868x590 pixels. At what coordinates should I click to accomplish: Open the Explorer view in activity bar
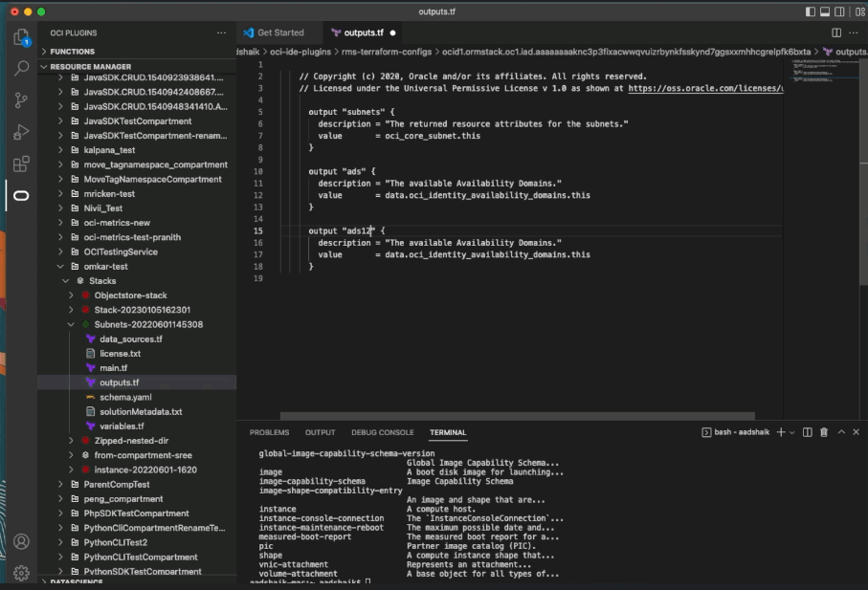(x=20, y=37)
